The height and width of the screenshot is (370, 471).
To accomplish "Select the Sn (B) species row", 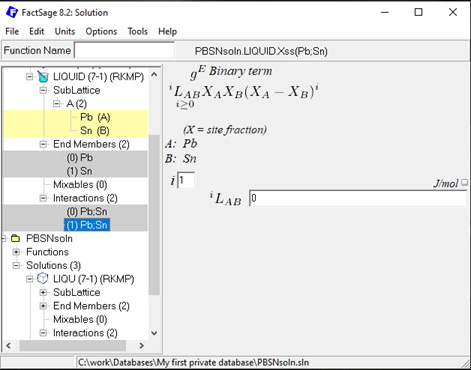I will click(95, 131).
